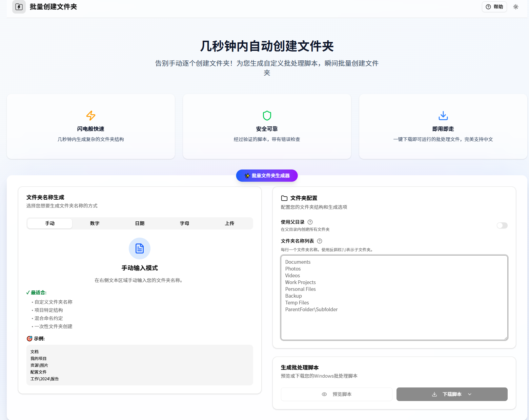This screenshot has width=529, height=420.
Task: Open the 上传 tab
Action: click(x=230, y=223)
